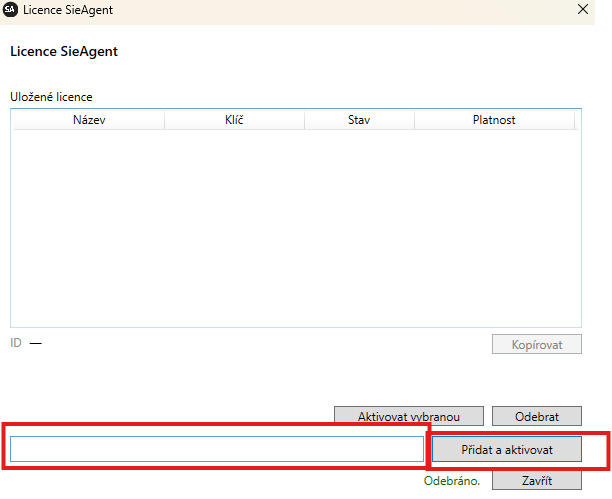Viewport: 612px width, 499px height.
Task: Click the bold Licence SieAgent heading
Action: pyautogui.click(x=64, y=52)
